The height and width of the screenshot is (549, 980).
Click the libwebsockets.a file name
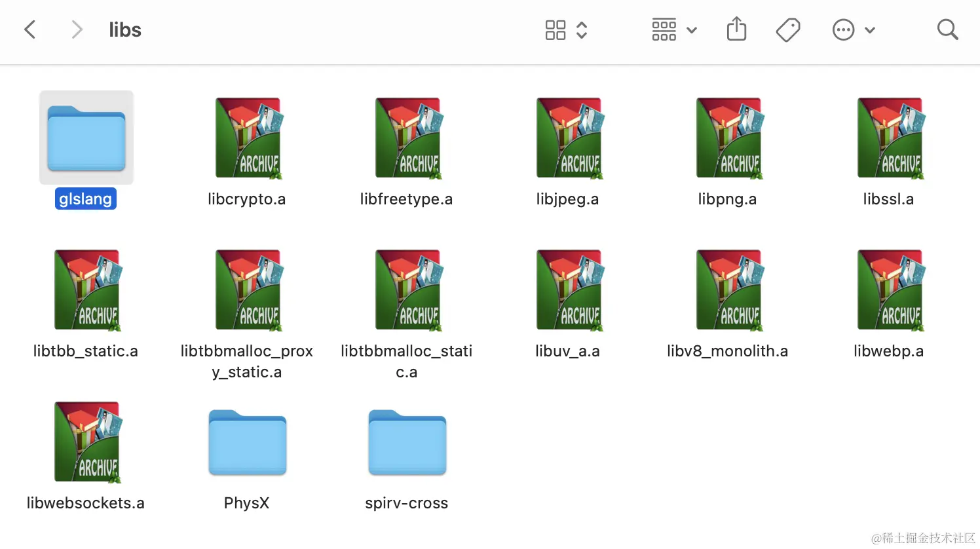pyautogui.click(x=86, y=503)
